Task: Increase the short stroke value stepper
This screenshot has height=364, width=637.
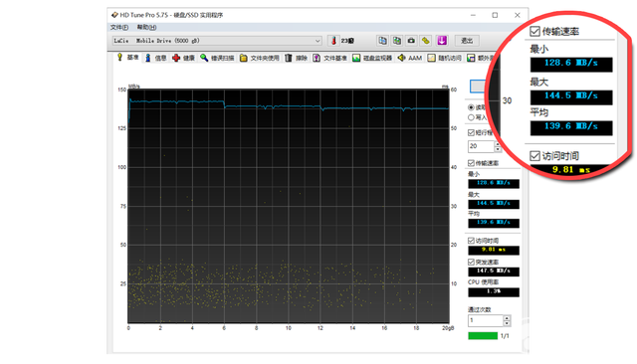Action: click(498, 143)
